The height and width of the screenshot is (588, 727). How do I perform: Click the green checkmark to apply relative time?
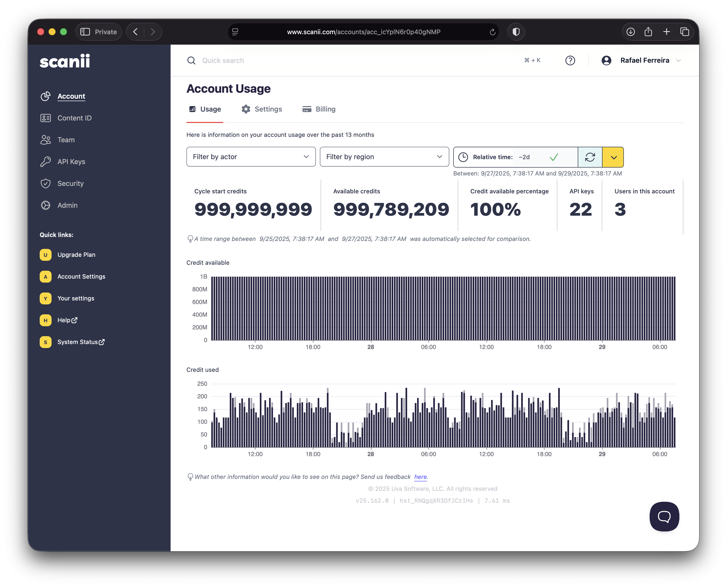(x=554, y=157)
